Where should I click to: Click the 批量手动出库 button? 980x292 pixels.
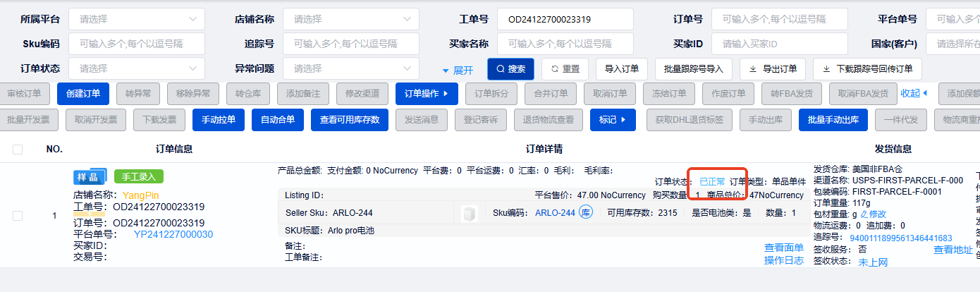point(833,120)
